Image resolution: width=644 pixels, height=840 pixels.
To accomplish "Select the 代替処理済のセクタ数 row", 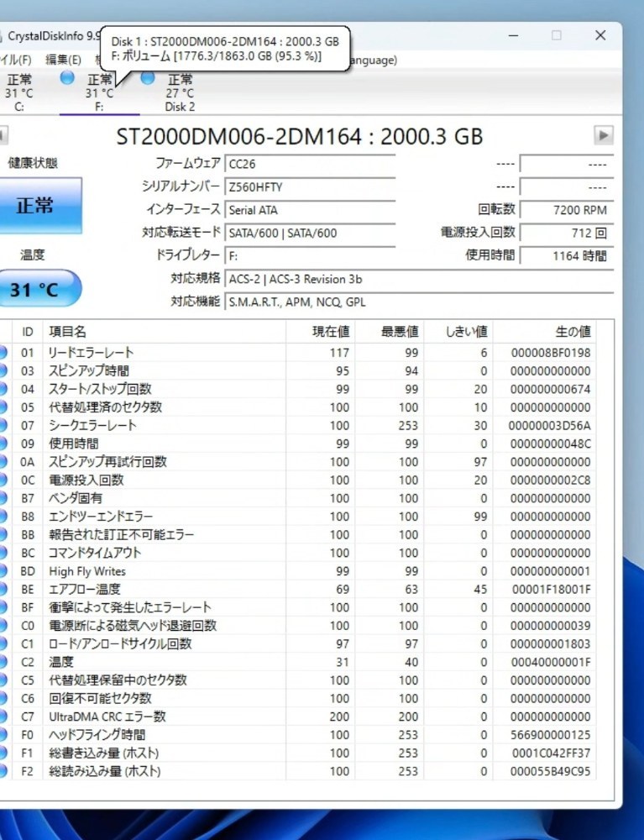I will [297, 407].
